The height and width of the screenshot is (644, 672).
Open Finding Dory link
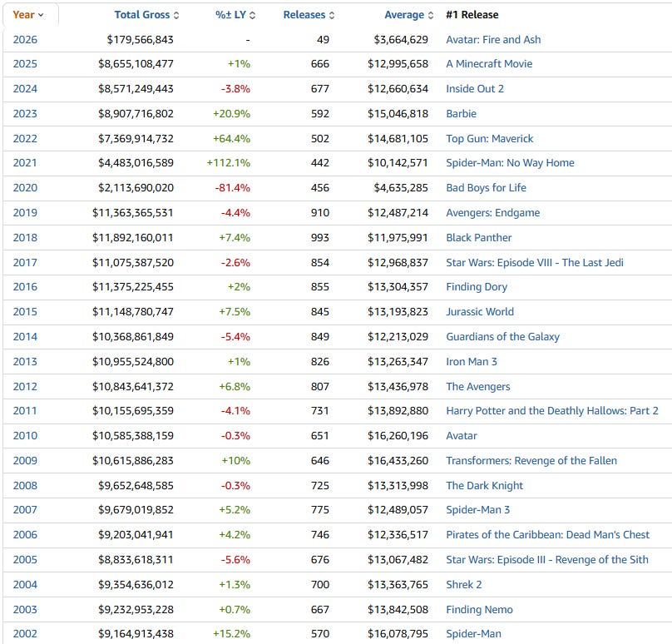pyautogui.click(x=477, y=287)
